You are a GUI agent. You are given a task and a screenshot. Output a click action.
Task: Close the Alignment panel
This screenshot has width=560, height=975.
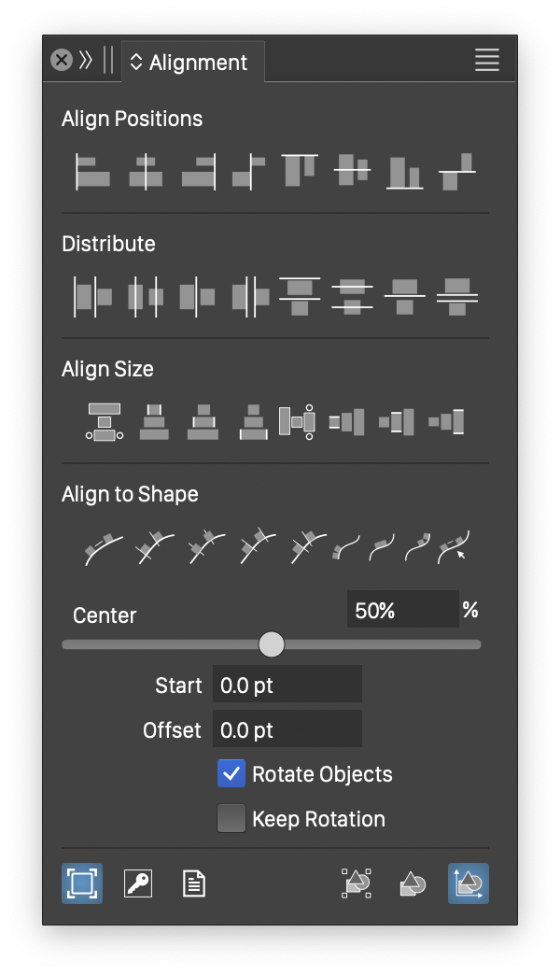62,61
